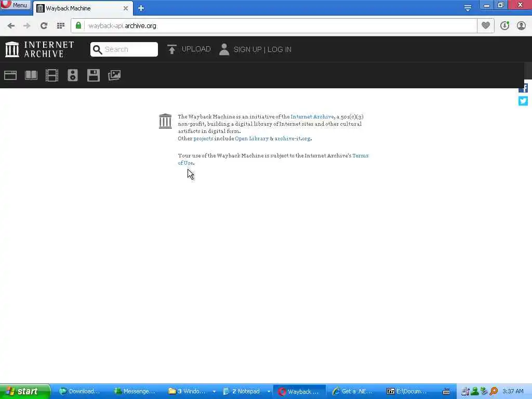Open the Windows start menu
Screen dimensions: 532x399
click(25, 391)
